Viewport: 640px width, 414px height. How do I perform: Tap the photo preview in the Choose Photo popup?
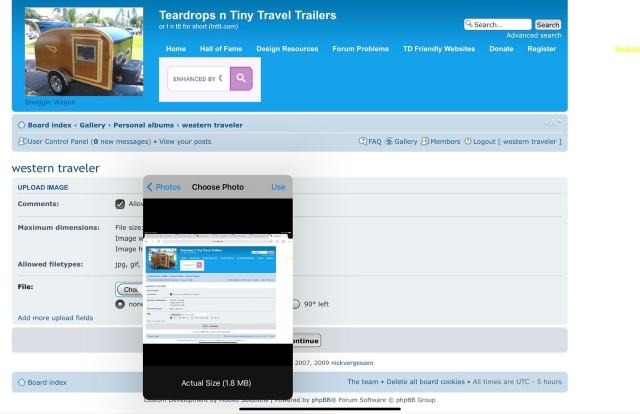(218, 289)
